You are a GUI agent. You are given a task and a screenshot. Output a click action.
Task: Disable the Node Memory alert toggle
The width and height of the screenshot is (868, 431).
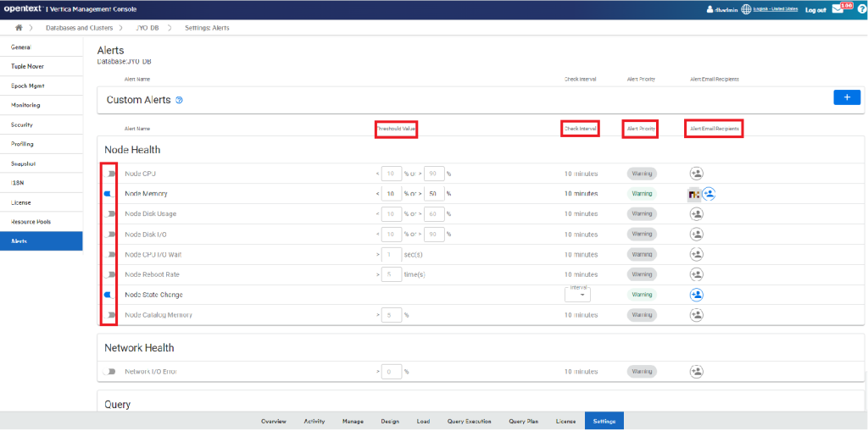pos(109,194)
